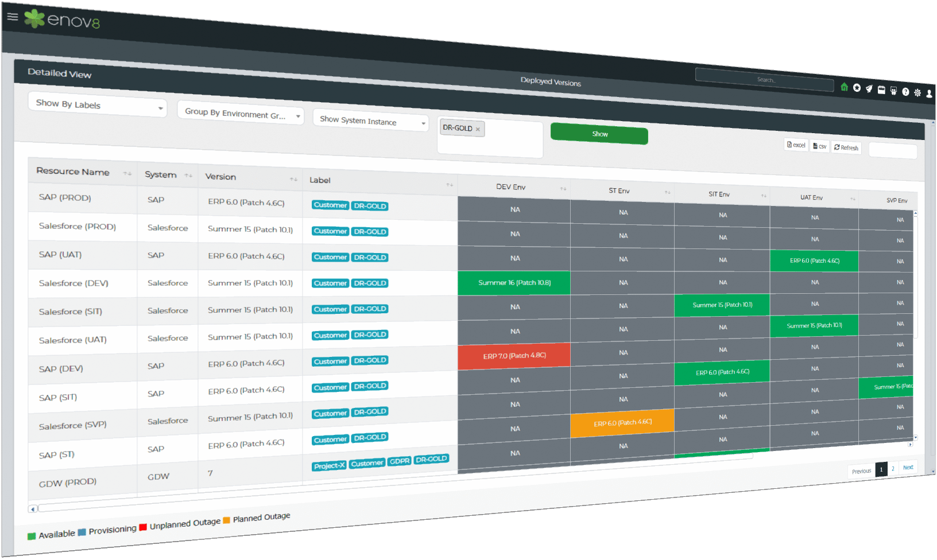Viewport: 937px width, 560px height.
Task: Click the blue Provisioning legend swatch
Action: pos(82,532)
